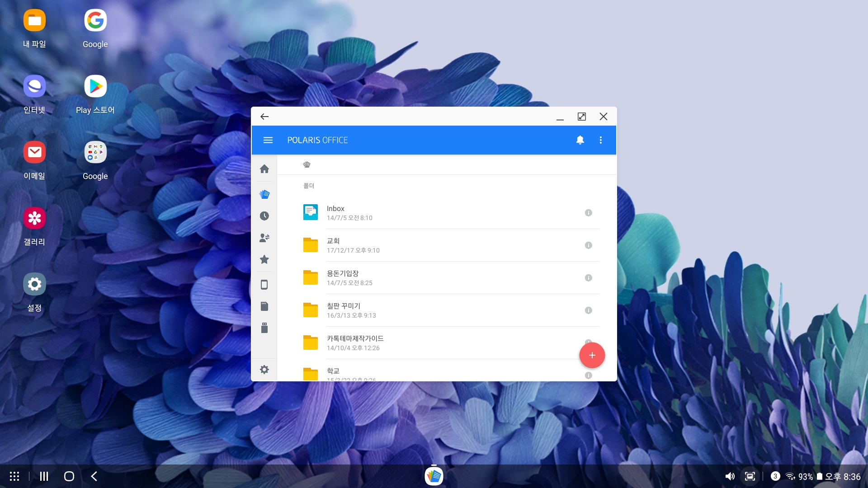
Task: Click the window back arrow
Action: 264,117
